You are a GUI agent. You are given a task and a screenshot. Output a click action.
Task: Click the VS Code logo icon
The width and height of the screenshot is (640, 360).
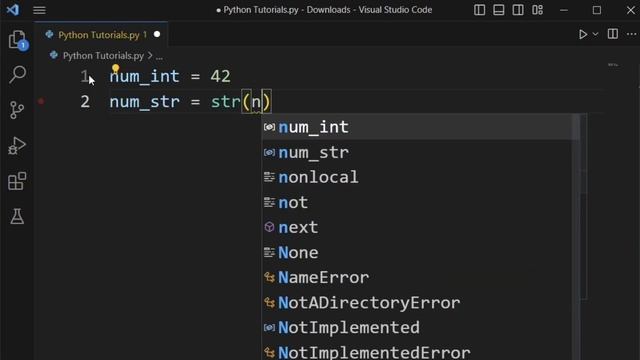[x=13, y=9]
